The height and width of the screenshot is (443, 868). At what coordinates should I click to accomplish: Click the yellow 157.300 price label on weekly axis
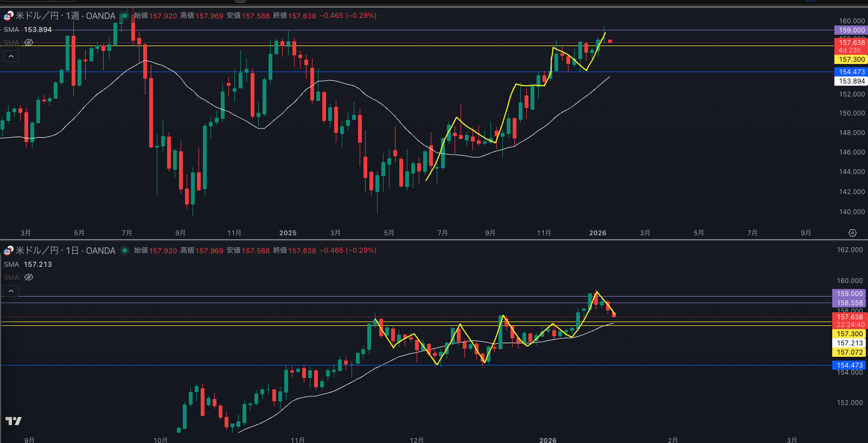click(x=851, y=60)
